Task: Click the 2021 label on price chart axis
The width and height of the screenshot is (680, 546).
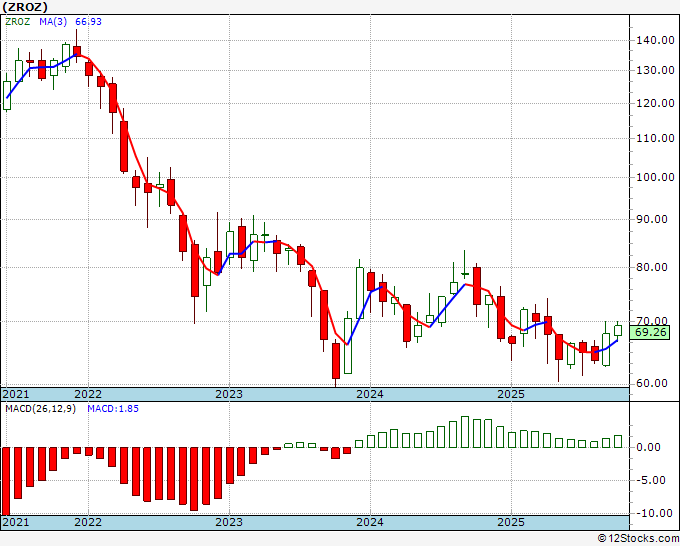Action: 16,394
